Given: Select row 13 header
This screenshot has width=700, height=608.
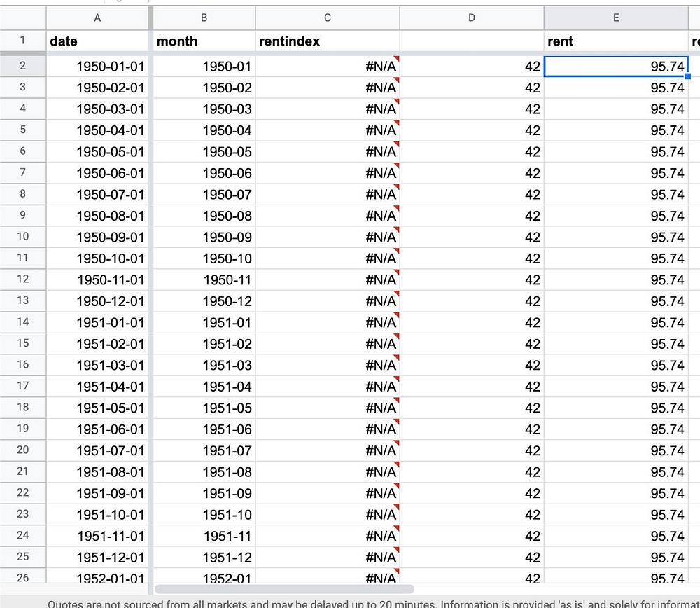Looking at the screenshot, I should coord(23,300).
